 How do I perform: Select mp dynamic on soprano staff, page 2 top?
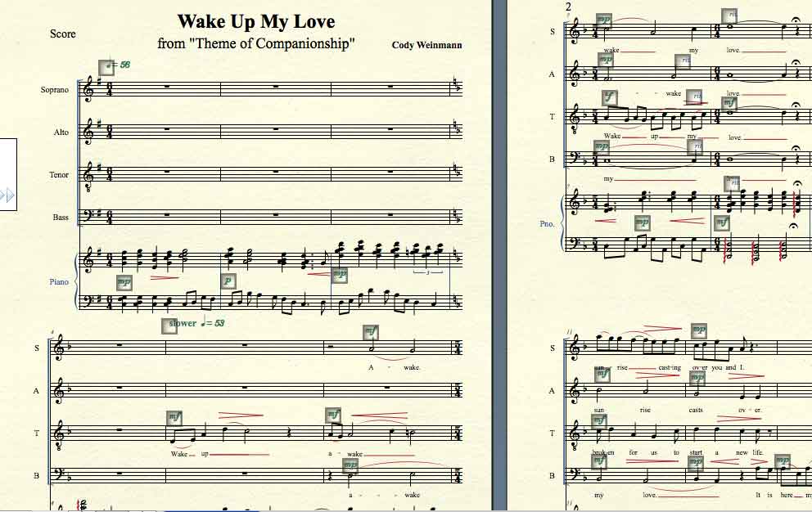click(x=604, y=21)
